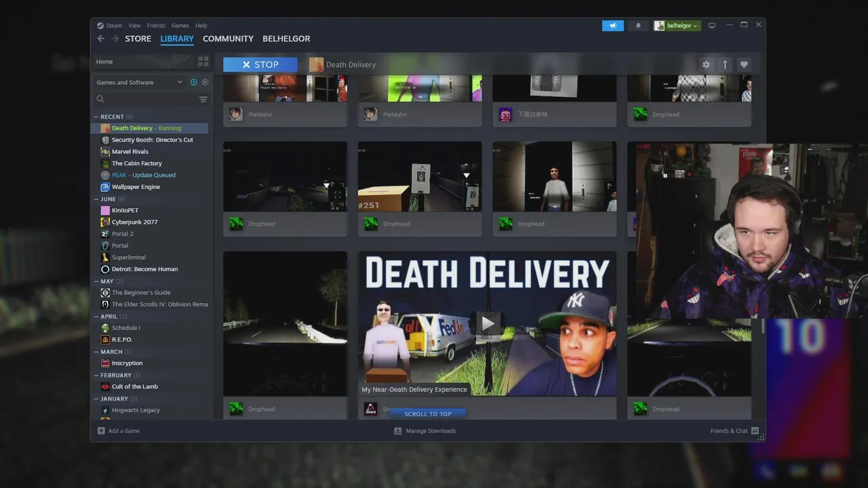Open the announcements megaphone button

pyautogui.click(x=612, y=26)
